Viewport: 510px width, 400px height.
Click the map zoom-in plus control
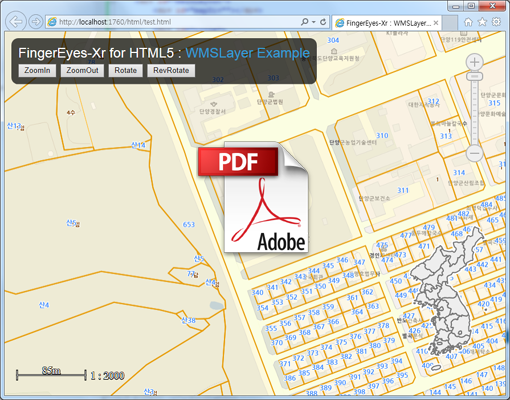tap(474, 62)
